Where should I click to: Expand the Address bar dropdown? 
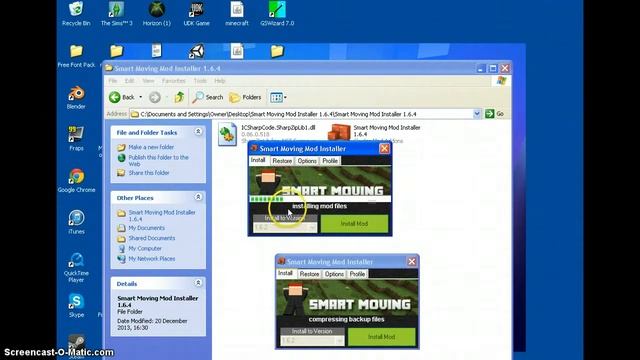click(x=477, y=114)
